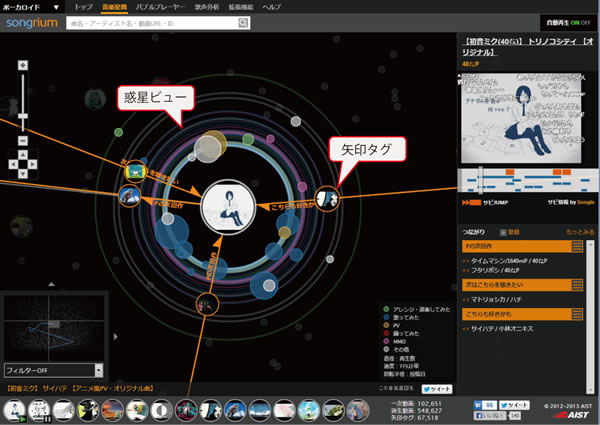Click into the song search input field
This screenshot has height=425, width=600.
click(x=152, y=23)
